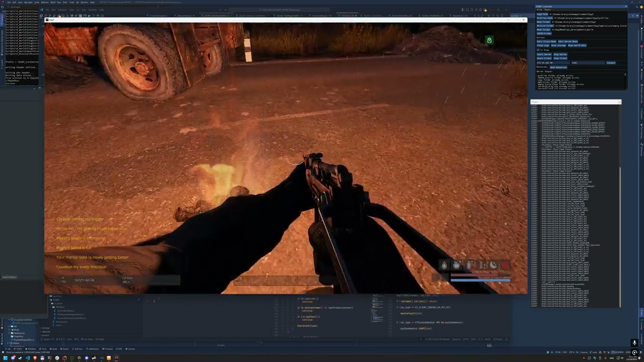The height and width of the screenshot is (362, 644).
Task: Open Rider's dotTrace tool window tab
Action: point(77,349)
